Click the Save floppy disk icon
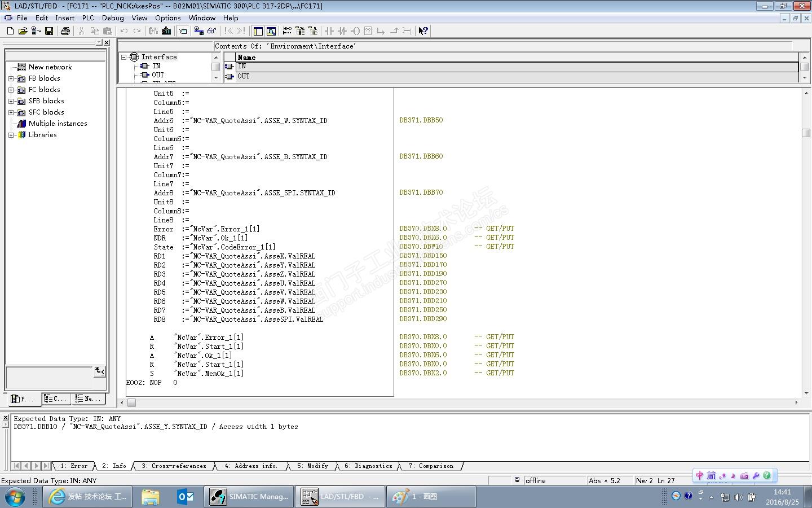Screen dimensions: 812x508 coord(49,31)
